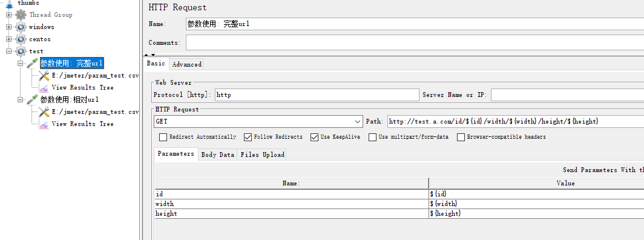Select the centos thread group
The height and width of the screenshot is (240, 644).
point(40,39)
